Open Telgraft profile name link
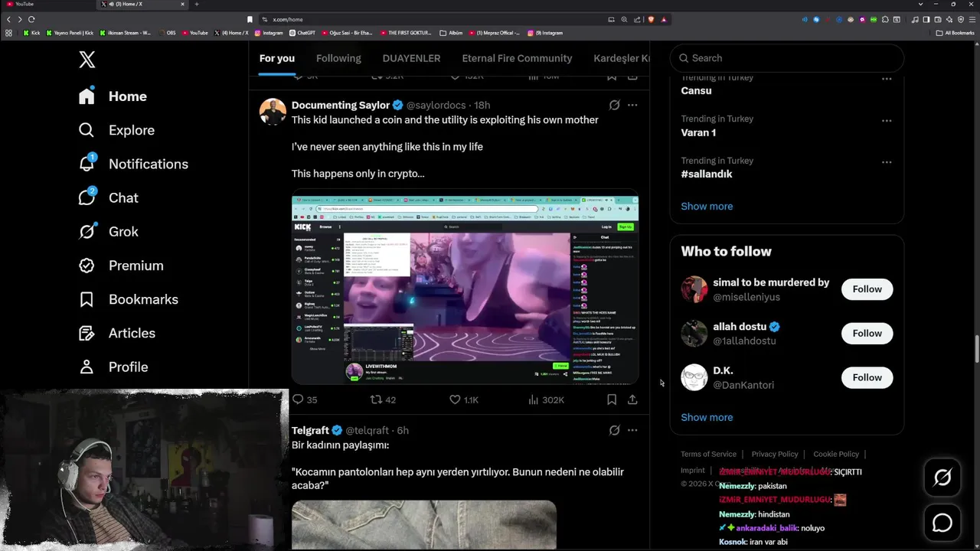980x551 pixels. 310,430
